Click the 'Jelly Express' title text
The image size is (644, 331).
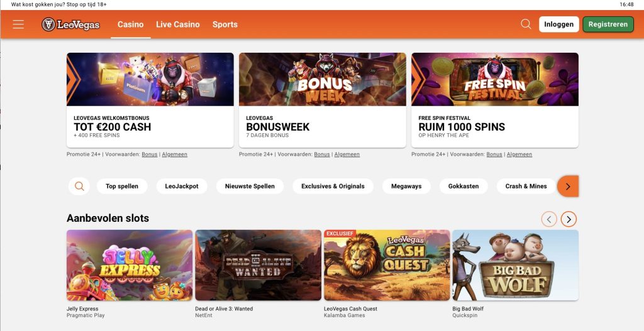tap(82, 309)
